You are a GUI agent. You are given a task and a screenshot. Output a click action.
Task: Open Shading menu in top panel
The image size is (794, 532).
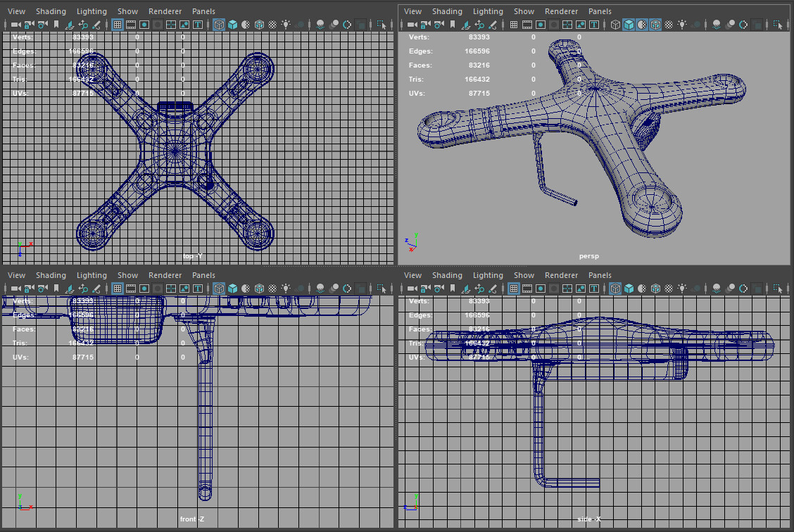(x=51, y=11)
